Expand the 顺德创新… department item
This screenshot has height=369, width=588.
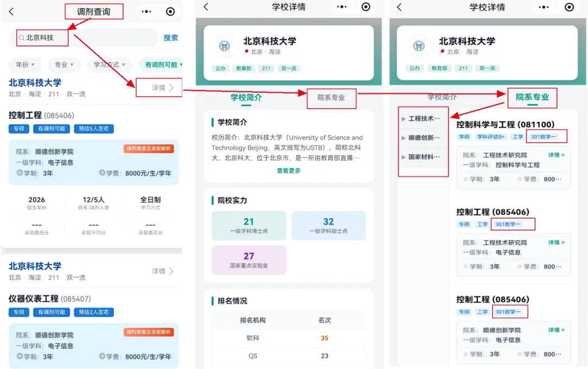pyautogui.click(x=422, y=138)
